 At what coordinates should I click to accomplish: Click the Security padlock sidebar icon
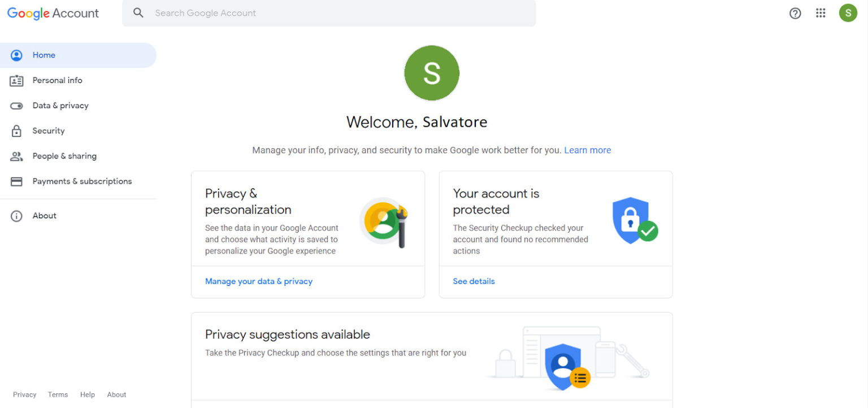(16, 131)
